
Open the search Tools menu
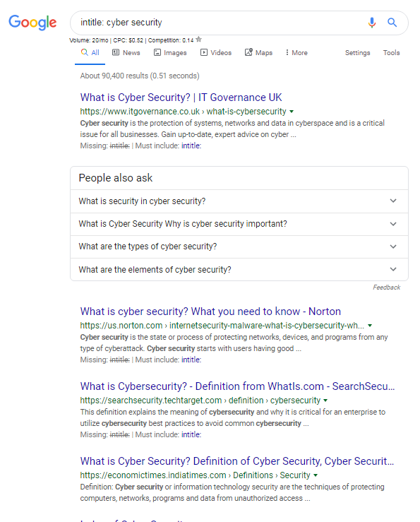point(391,52)
